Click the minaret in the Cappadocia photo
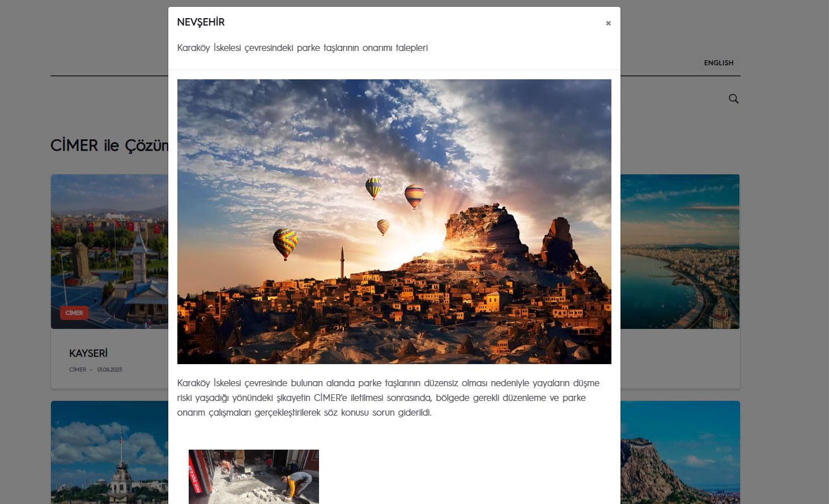 [x=342, y=262]
